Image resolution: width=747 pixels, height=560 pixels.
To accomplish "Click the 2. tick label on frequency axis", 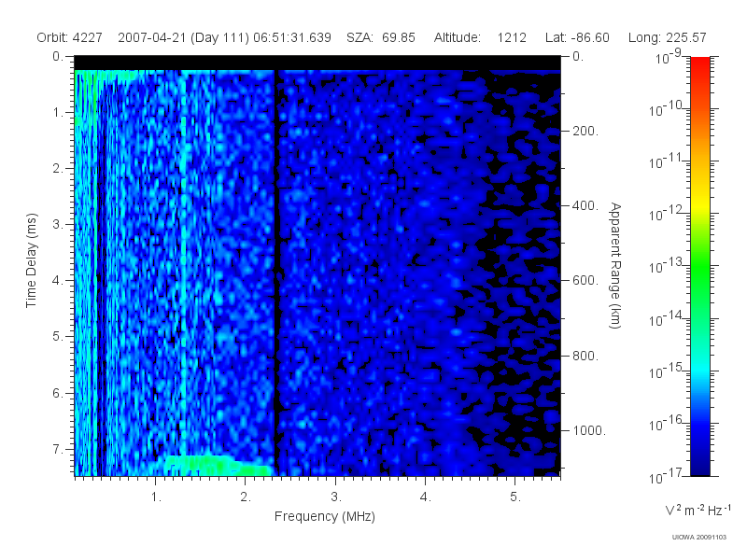I will pyautogui.click(x=246, y=497).
